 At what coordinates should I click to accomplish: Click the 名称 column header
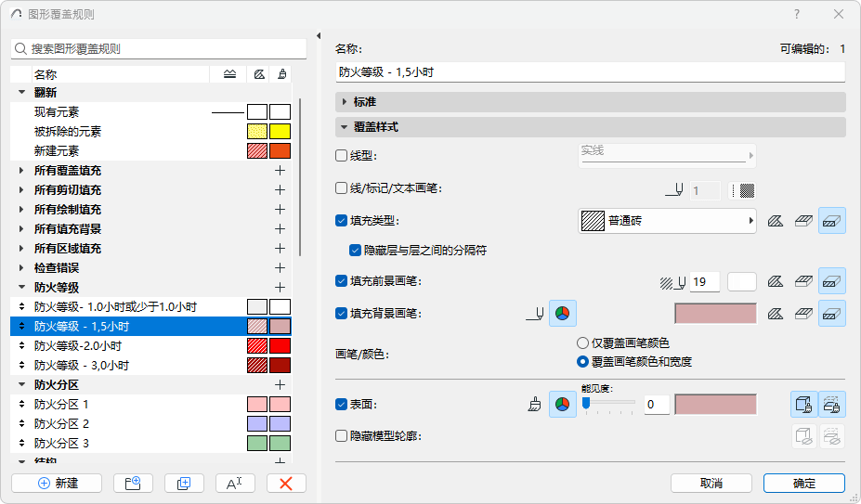tap(121, 74)
